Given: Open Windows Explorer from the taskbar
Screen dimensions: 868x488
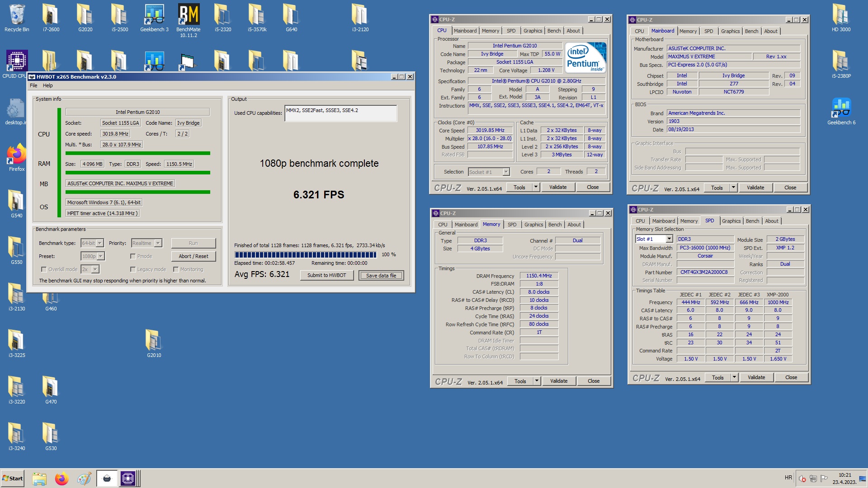Looking at the screenshot, I should pos(39,479).
